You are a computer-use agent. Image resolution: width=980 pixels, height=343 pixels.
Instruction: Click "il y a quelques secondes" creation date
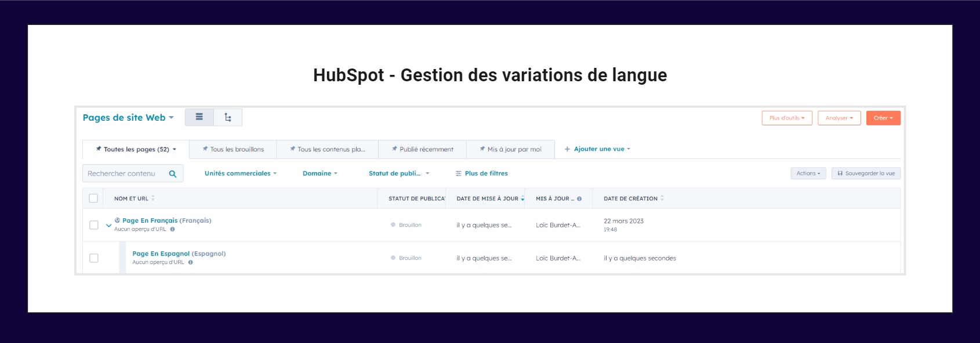coord(640,258)
